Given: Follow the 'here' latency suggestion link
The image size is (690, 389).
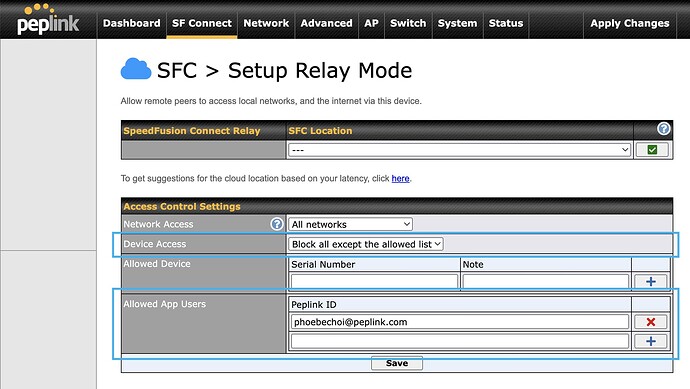Looking at the screenshot, I should 400,178.
